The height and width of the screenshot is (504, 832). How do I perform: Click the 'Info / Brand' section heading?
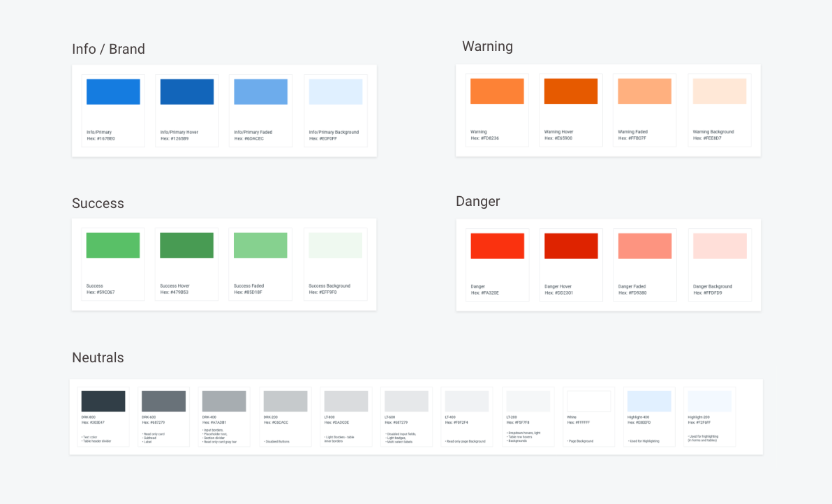tap(108, 49)
